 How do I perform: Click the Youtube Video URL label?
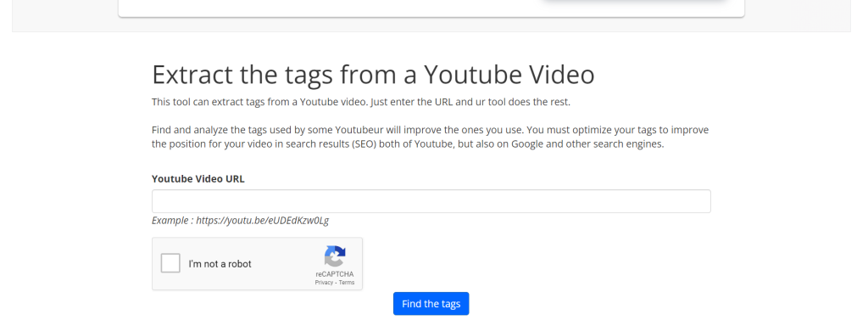[198, 178]
